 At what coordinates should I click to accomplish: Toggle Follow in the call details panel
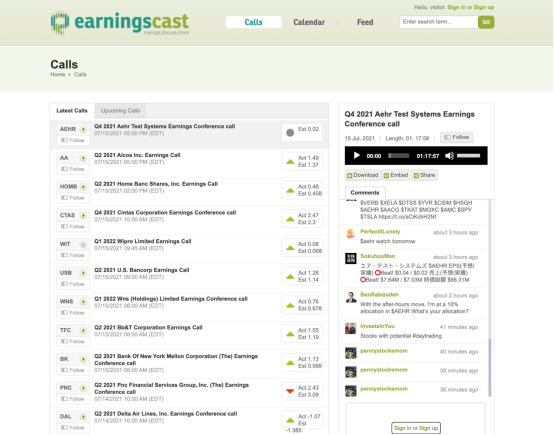[456, 137]
